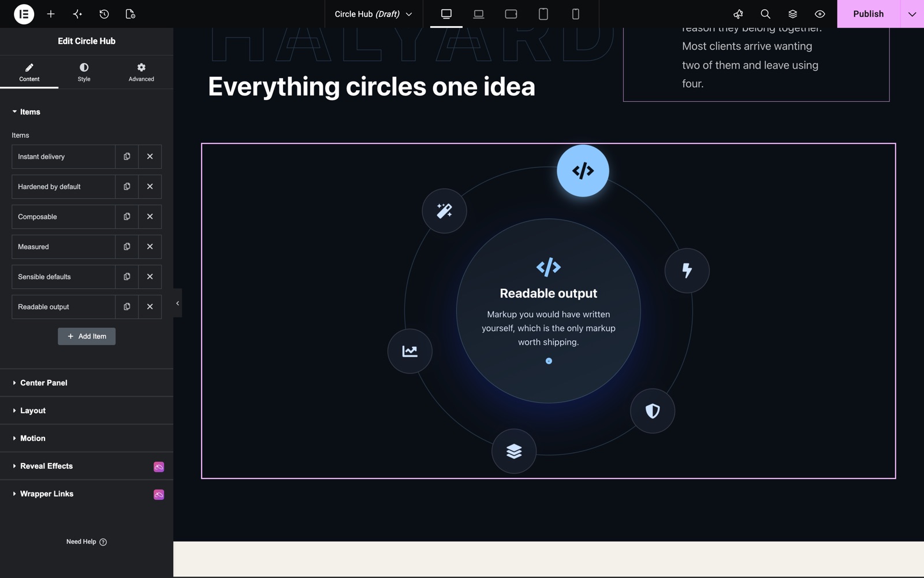The height and width of the screenshot is (578, 924).
Task: Expand the Layout section
Action: (87, 410)
